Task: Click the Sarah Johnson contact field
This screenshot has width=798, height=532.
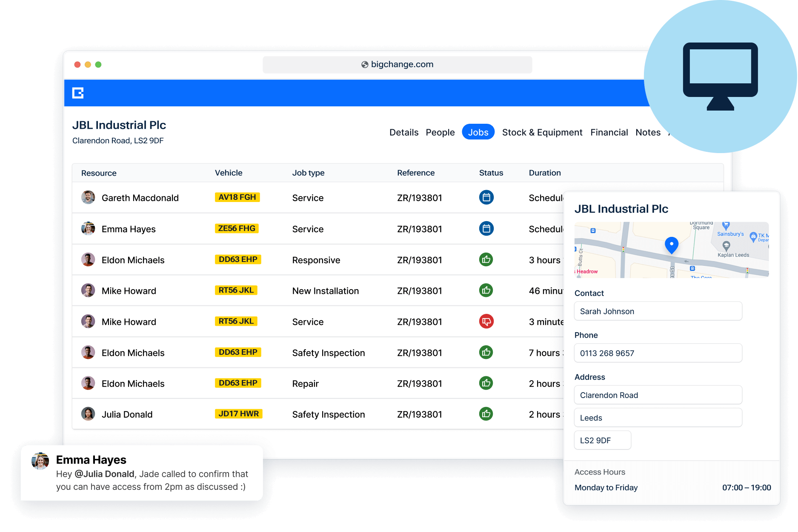Action: pyautogui.click(x=658, y=311)
